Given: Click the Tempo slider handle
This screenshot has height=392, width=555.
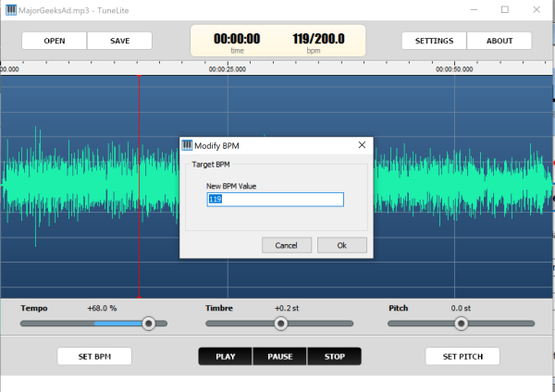Looking at the screenshot, I should (148, 323).
